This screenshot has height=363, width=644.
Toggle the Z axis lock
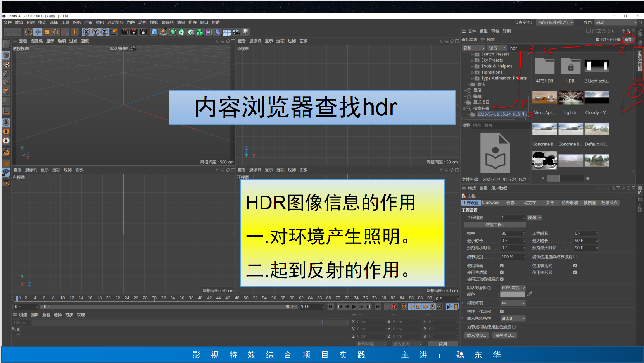point(104,32)
